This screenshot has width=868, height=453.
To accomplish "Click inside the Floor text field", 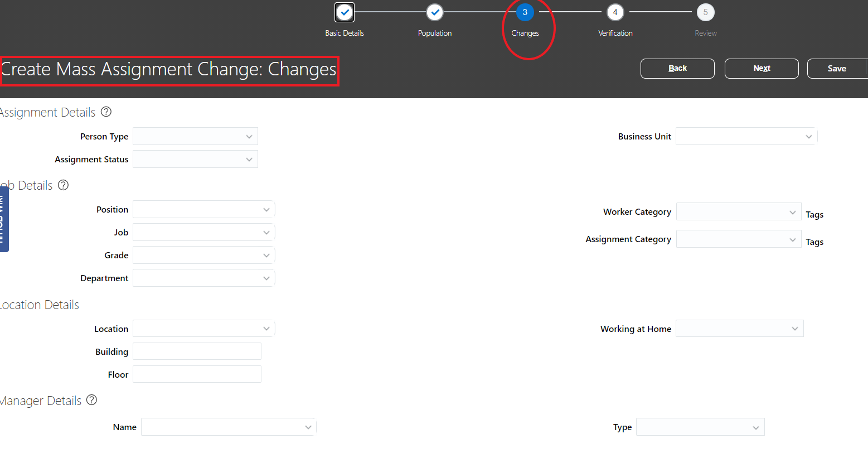I will (197, 374).
